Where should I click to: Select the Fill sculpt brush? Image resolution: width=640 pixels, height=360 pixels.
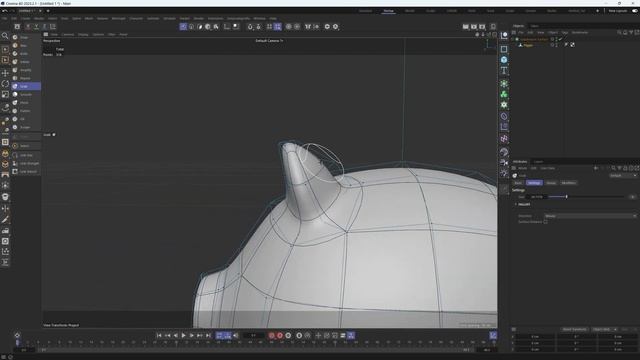(x=26, y=119)
